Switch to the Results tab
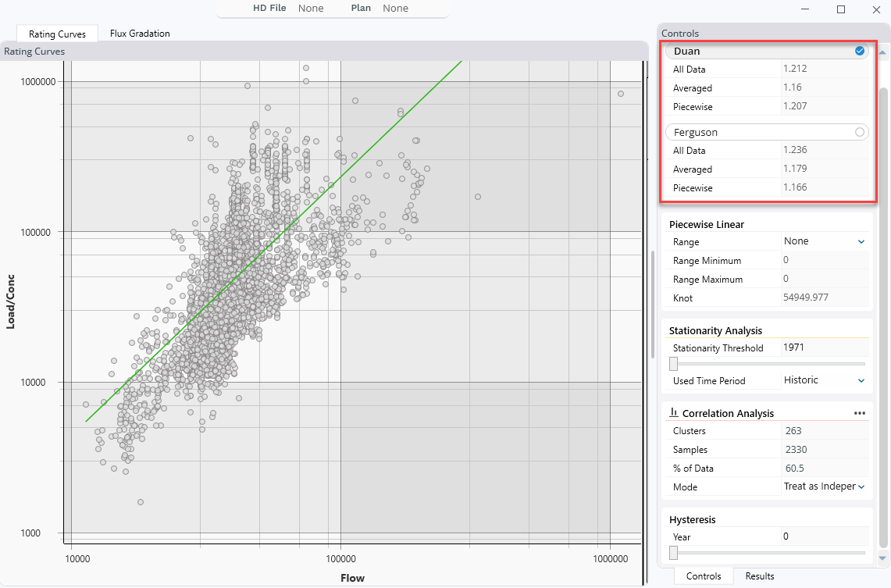This screenshot has width=891, height=588. coord(759,576)
